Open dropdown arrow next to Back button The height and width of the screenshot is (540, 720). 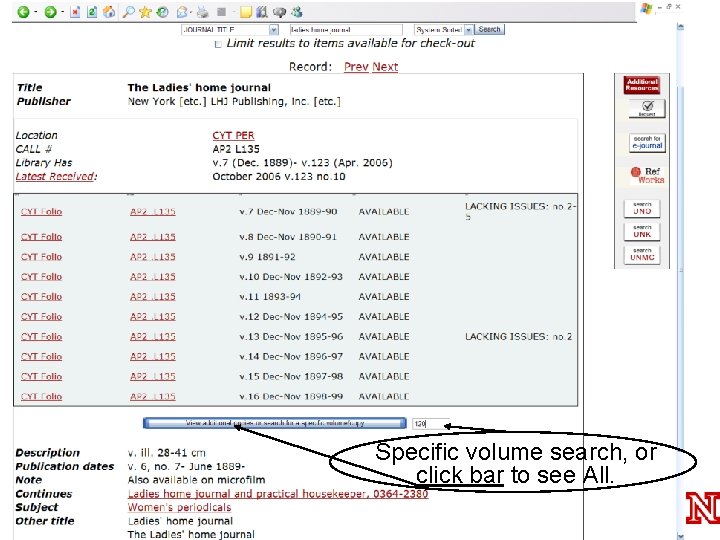tap(36, 12)
